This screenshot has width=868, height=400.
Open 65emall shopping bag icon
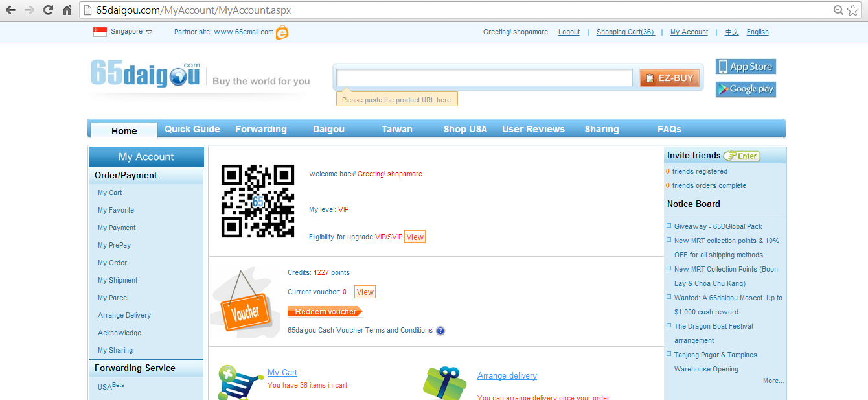click(x=282, y=32)
